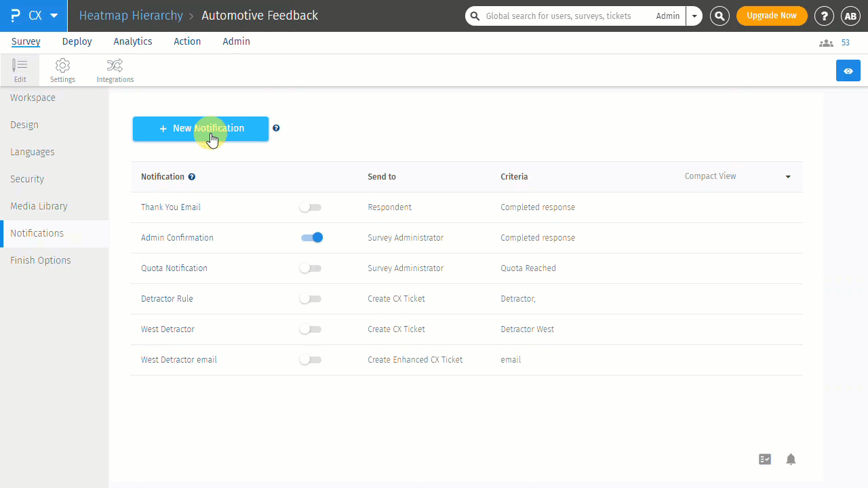Click the Quota Reached criteria cell
The width and height of the screenshot is (868, 488).
pyautogui.click(x=528, y=268)
